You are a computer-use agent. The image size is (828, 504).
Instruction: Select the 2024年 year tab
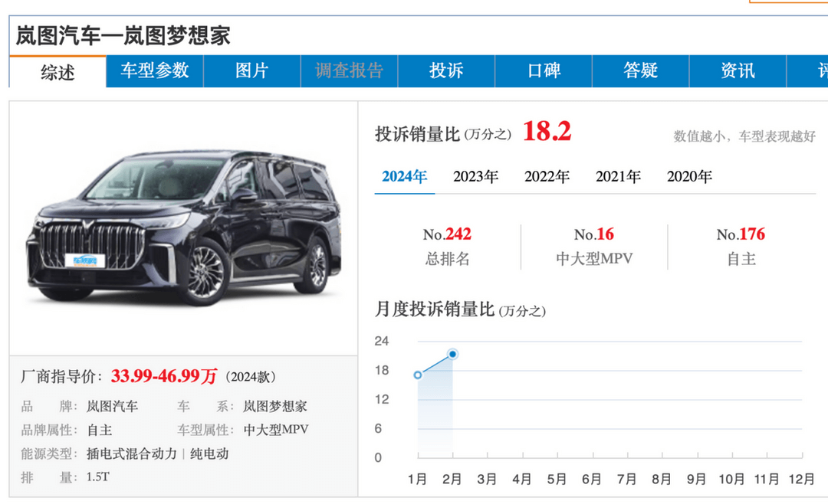click(x=405, y=176)
